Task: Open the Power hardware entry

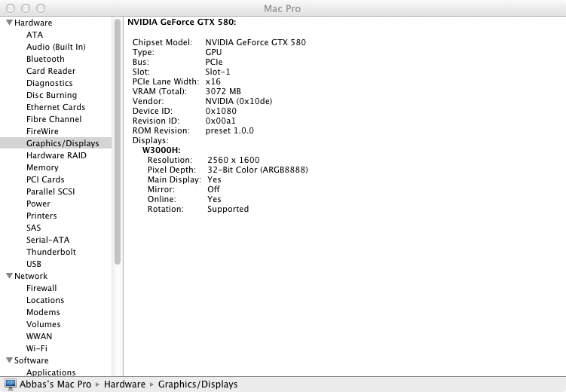Action: 38,204
